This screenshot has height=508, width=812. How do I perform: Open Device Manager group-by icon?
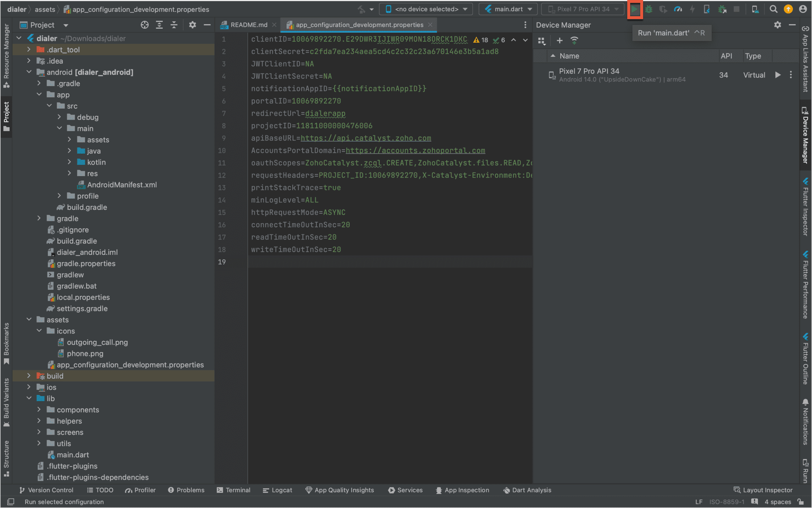tap(541, 40)
